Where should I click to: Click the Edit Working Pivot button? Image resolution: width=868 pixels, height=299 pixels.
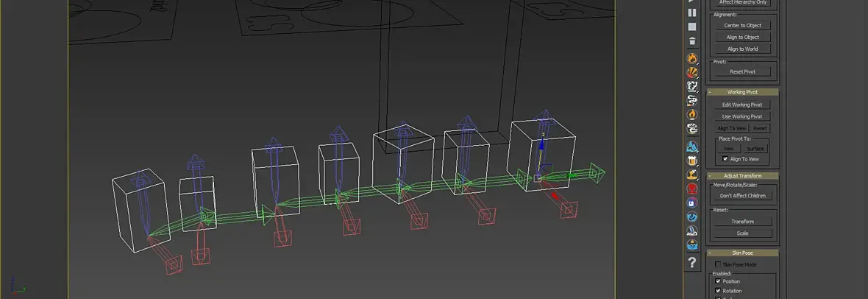tap(742, 105)
